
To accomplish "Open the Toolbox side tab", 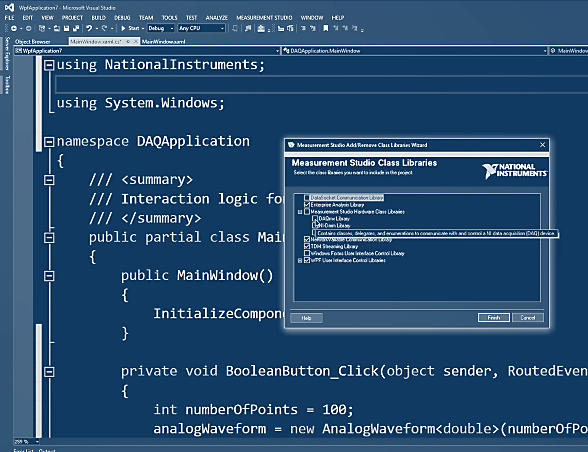I will [x=7, y=84].
